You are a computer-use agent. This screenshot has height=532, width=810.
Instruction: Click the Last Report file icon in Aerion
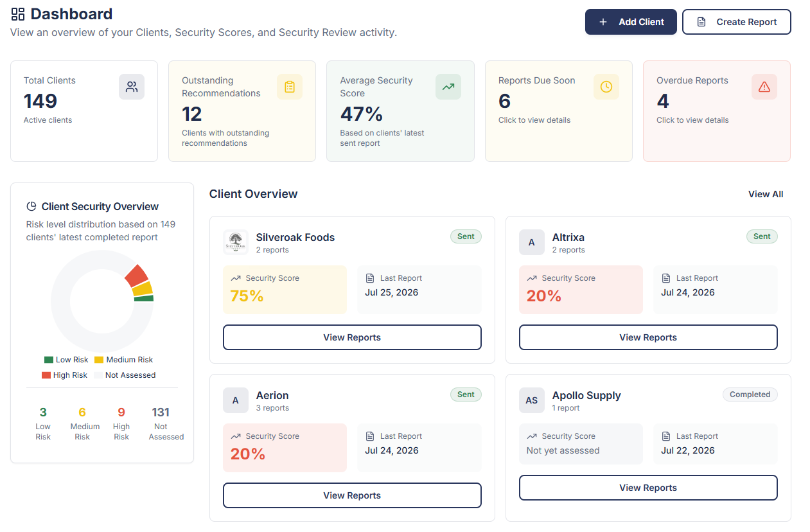(370, 436)
